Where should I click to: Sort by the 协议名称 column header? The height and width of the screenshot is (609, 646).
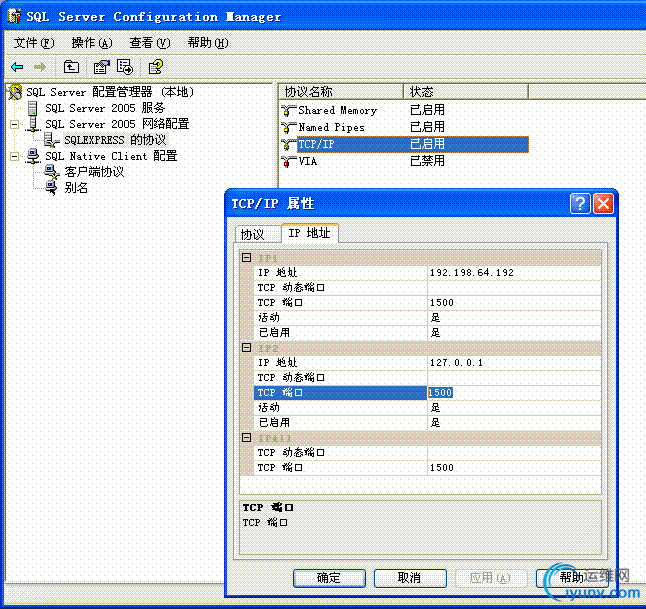[341, 91]
